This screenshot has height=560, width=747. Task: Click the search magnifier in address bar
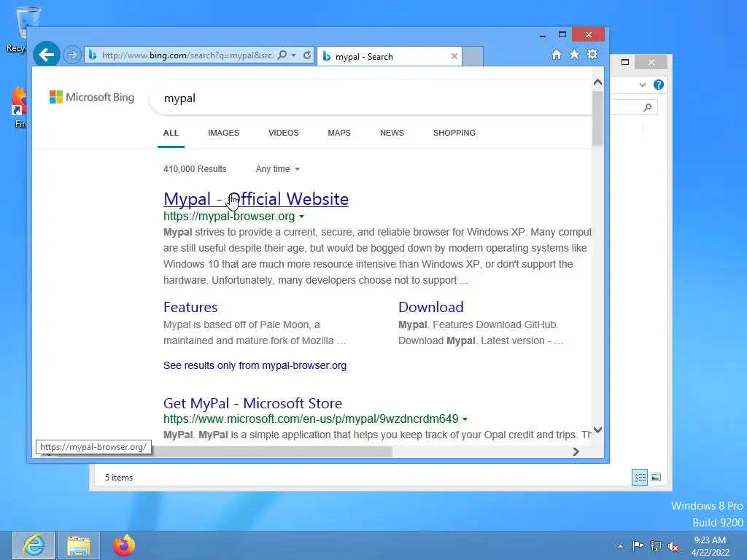(x=282, y=55)
